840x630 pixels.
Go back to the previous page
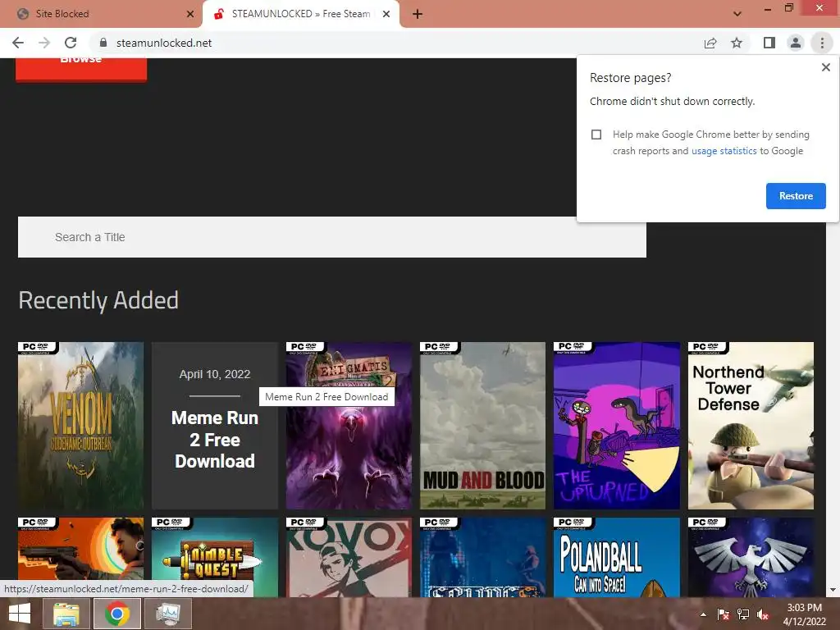(18, 43)
